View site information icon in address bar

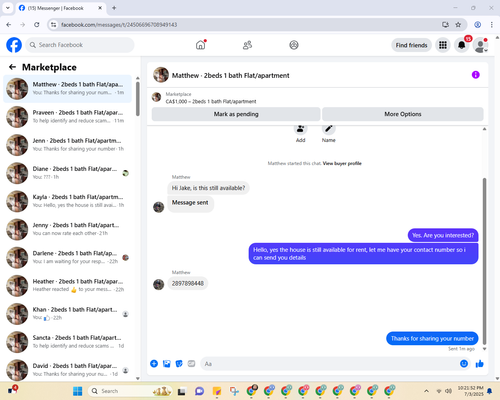point(53,25)
